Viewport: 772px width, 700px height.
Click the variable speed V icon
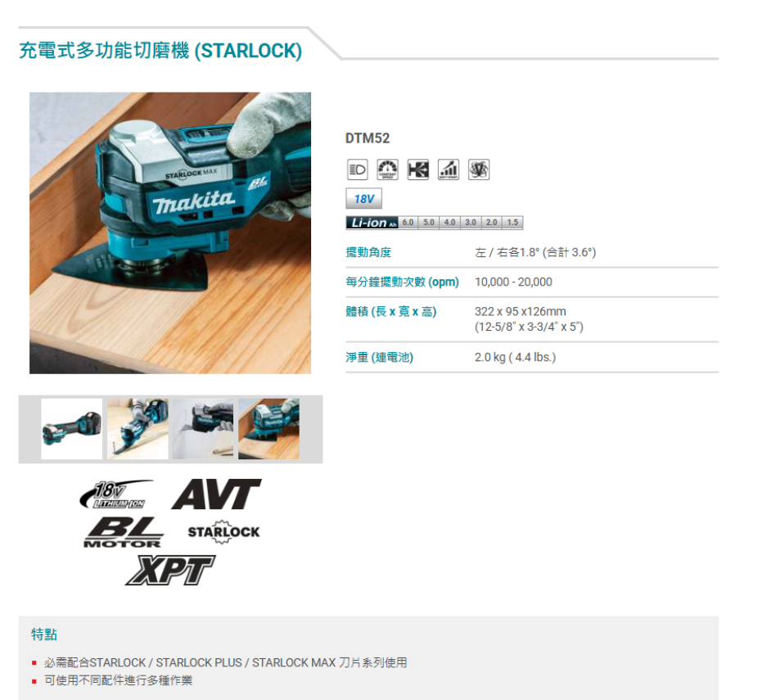click(479, 169)
